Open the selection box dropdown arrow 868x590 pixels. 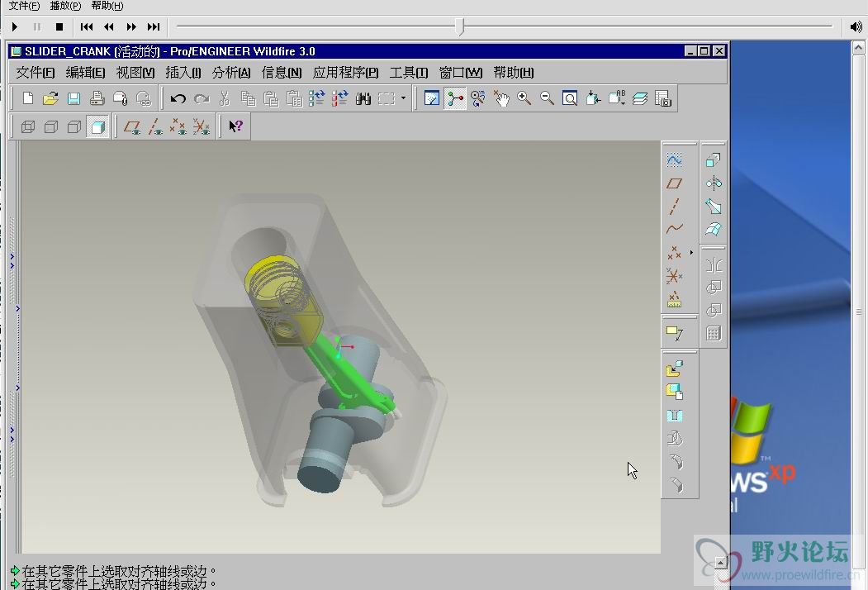tap(403, 98)
